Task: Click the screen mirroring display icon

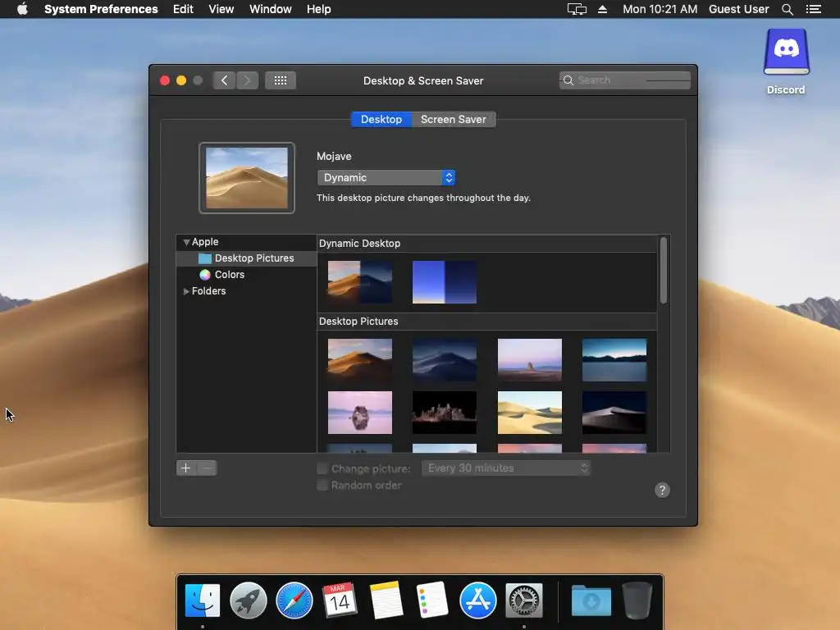Action: click(577, 9)
